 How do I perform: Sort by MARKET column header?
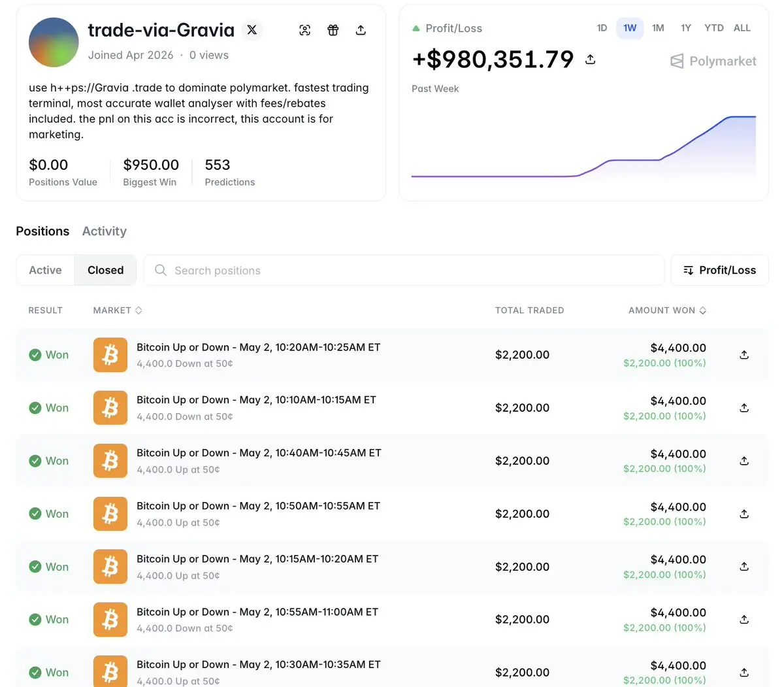[118, 310]
